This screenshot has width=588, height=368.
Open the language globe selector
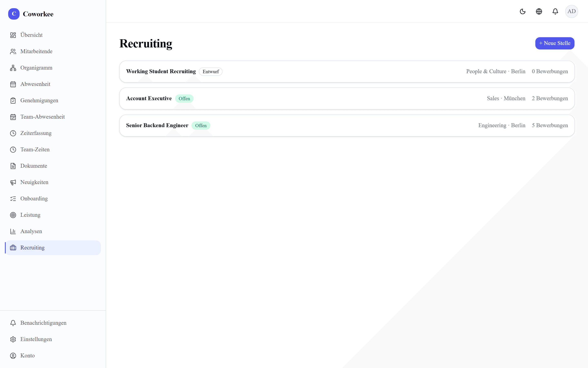[x=539, y=11]
